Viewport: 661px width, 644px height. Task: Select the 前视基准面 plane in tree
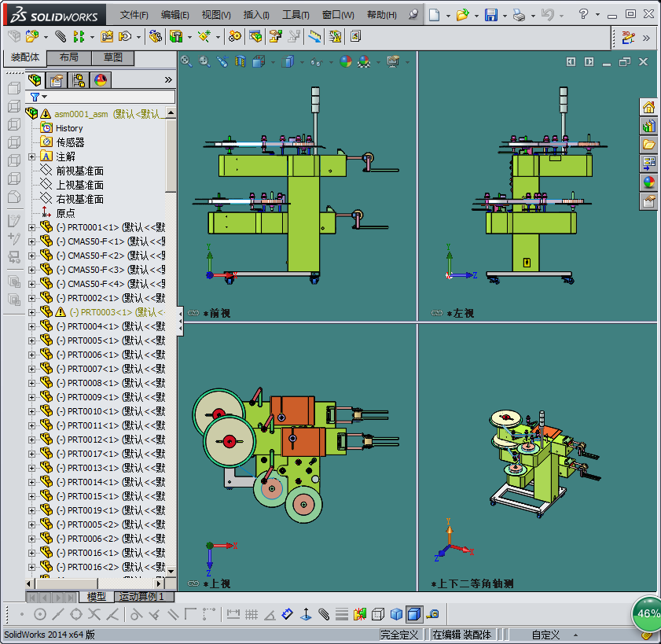[x=79, y=171]
